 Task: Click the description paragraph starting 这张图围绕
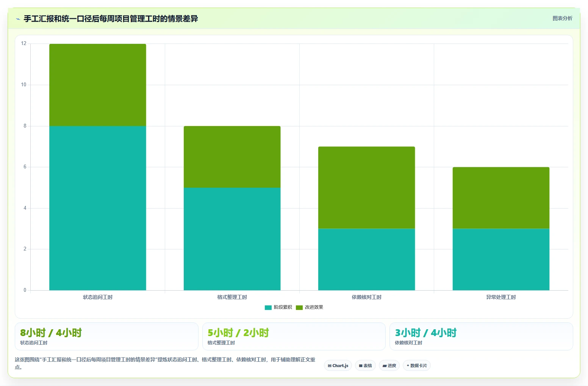(165, 363)
